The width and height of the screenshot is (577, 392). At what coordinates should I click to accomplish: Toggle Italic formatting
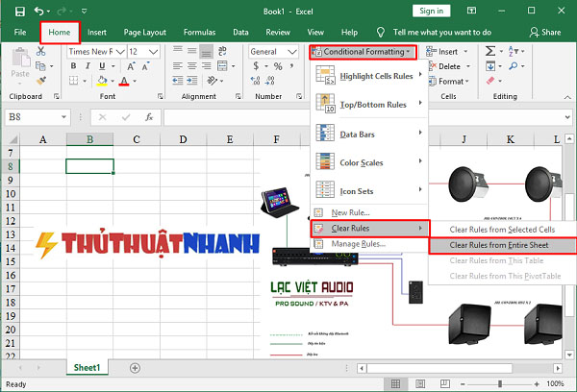(88, 66)
